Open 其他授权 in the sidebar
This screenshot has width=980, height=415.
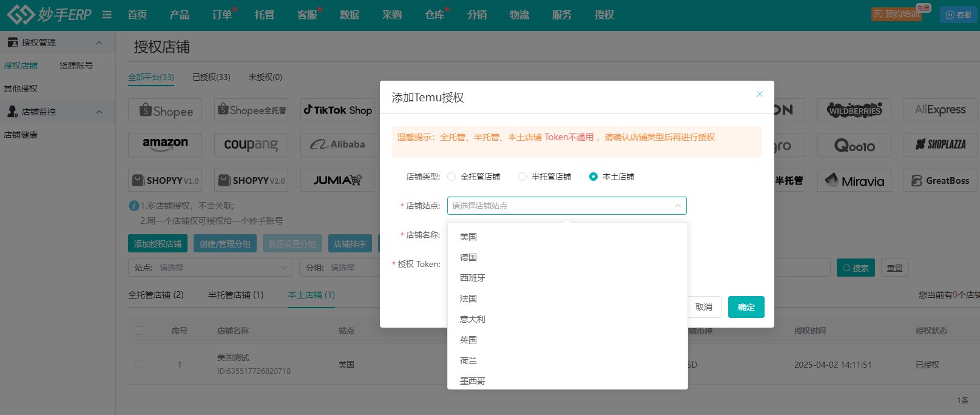coord(21,89)
